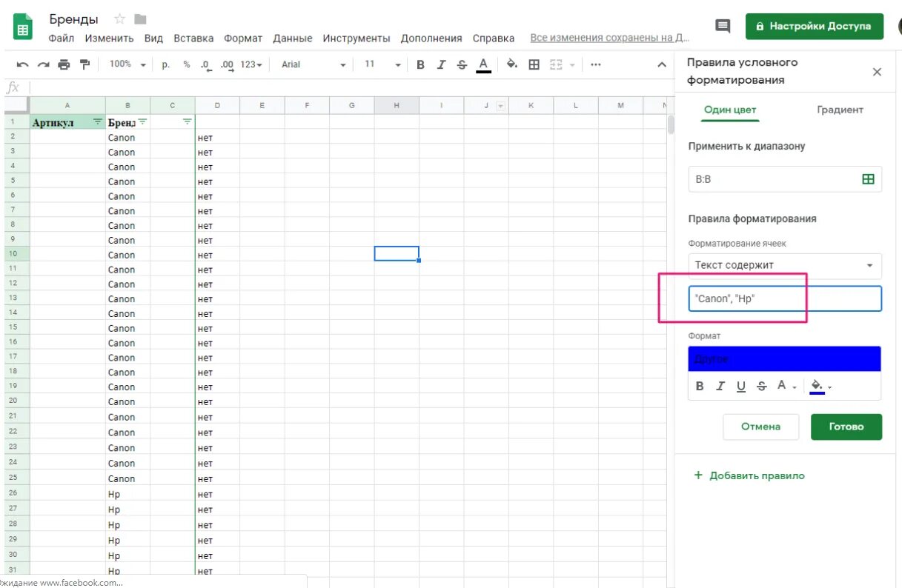Toggle underline in rule format bar
902x588 pixels.
740,387
